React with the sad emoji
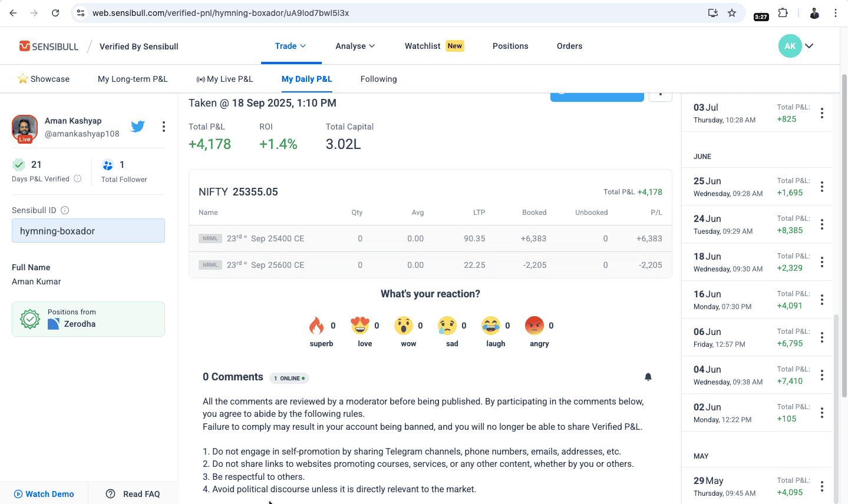Screen dimensions: 848x504 click(447, 326)
